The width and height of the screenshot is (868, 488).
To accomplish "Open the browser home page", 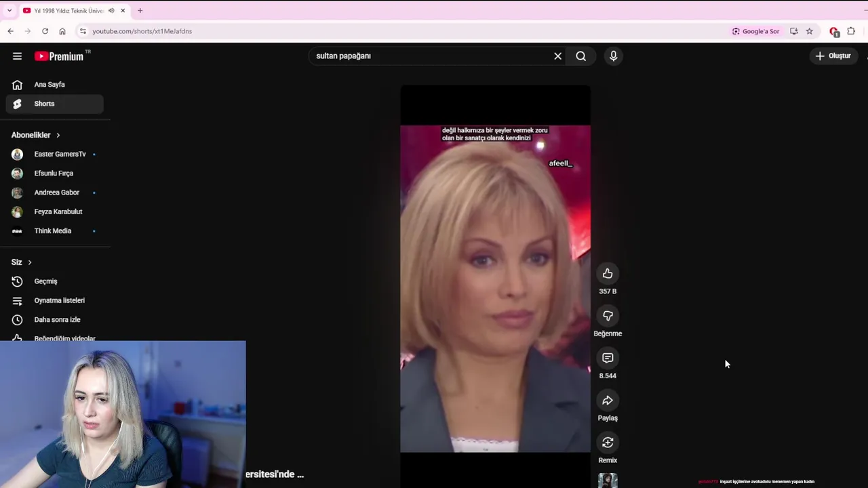I will coord(62,31).
